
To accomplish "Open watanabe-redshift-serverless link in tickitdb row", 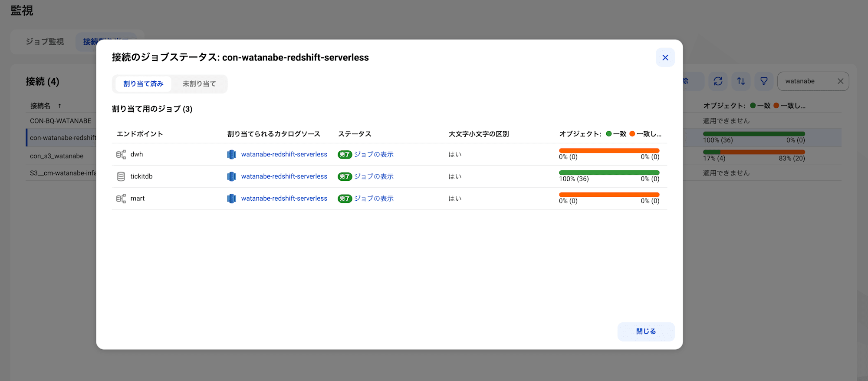I will pyautogui.click(x=284, y=176).
